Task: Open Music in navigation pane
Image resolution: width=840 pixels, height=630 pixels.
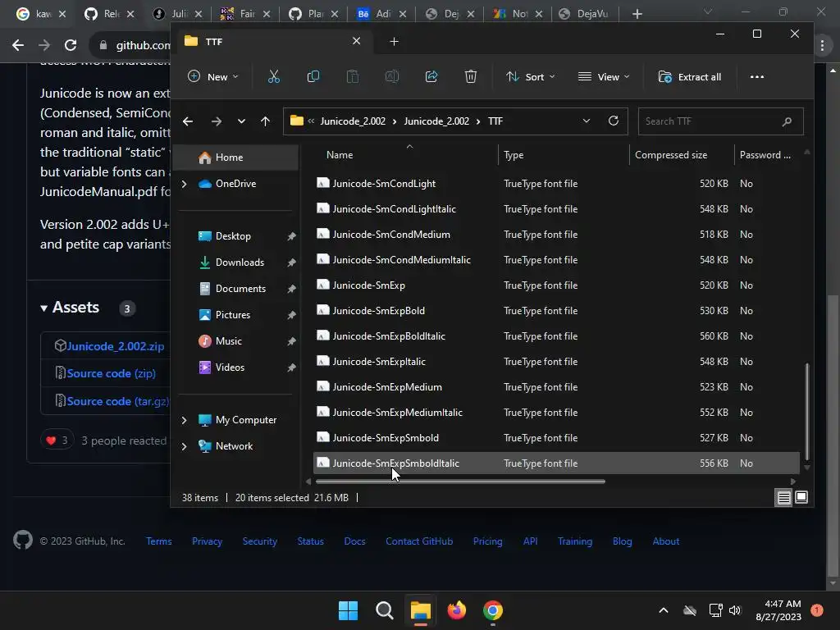Action: tap(228, 341)
